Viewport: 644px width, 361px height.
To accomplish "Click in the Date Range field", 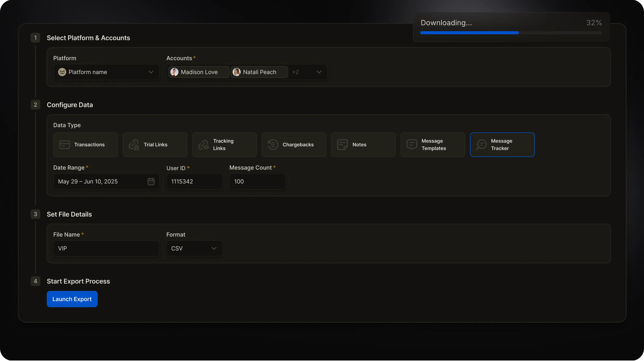I will coord(106,182).
